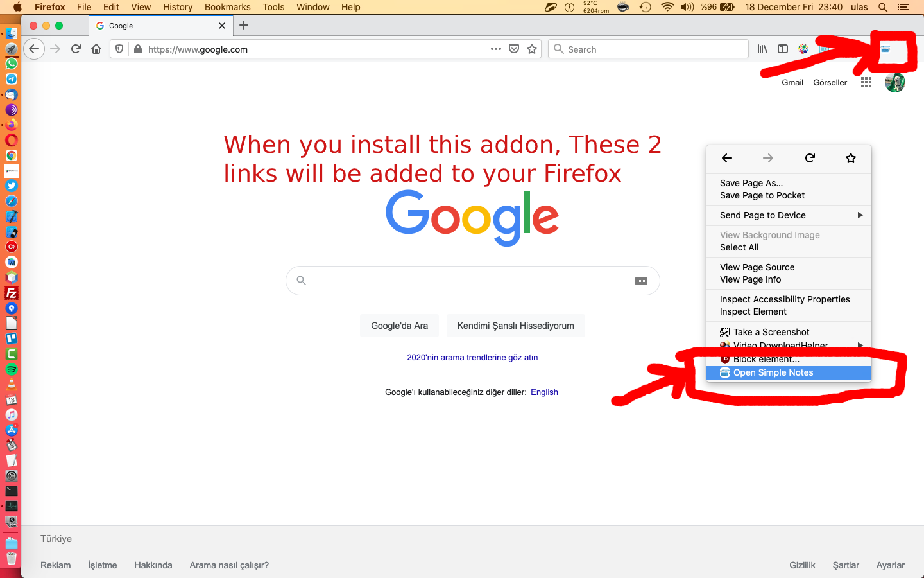
Task: Open the Görseller link
Action: tap(830, 82)
